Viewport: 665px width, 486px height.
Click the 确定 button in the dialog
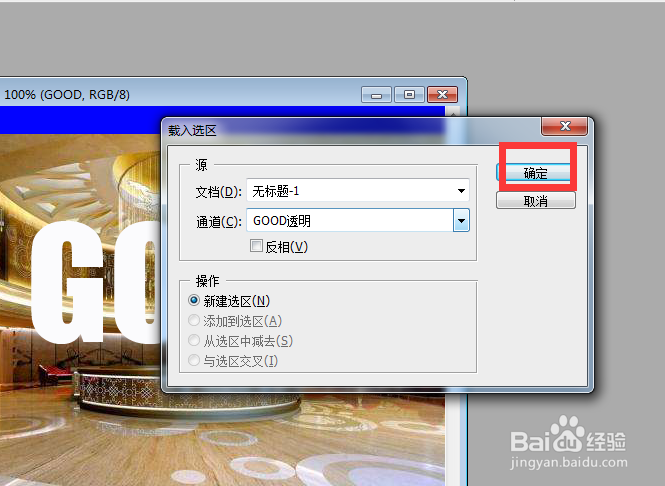[x=536, y=173]
